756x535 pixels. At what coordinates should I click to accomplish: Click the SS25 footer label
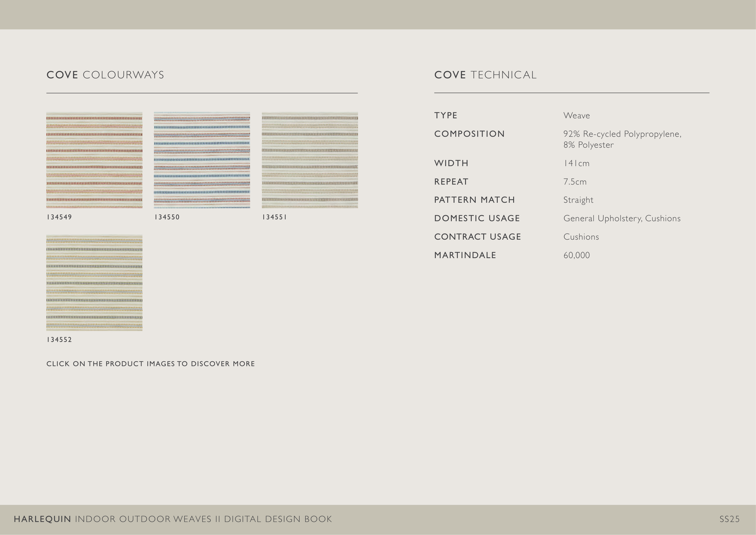point(729,519)
